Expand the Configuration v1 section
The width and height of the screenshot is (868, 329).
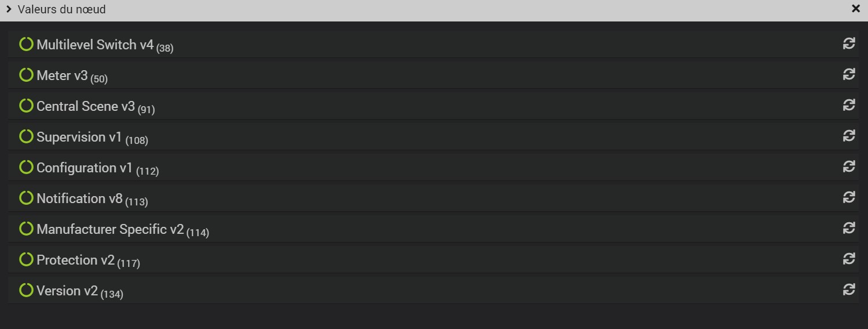coord(85,168)
